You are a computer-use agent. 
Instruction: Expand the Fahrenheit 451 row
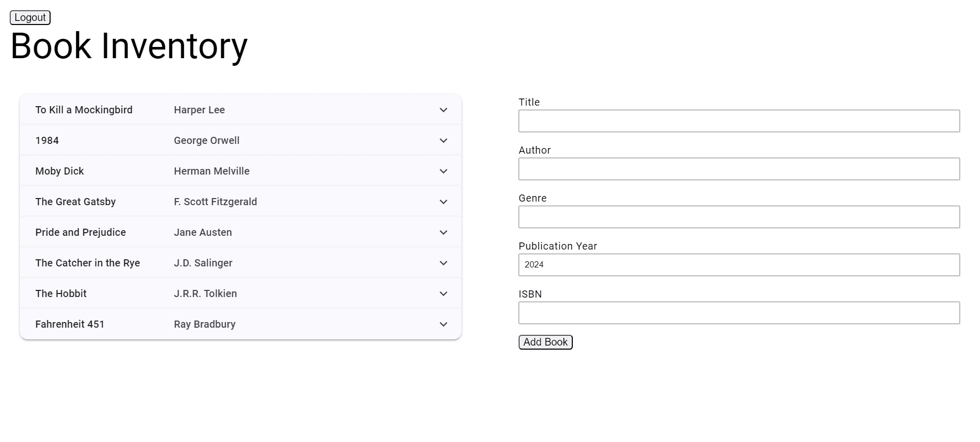point(444,324)
